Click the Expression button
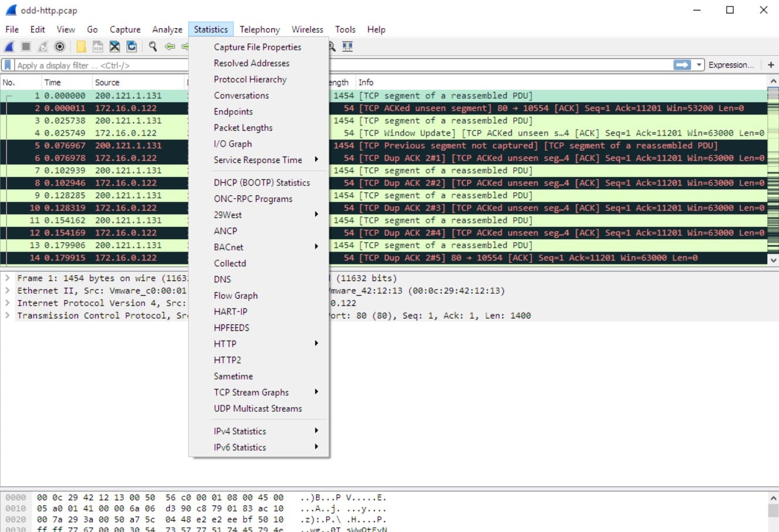This screenshot has height=532, width=779. [730, 65]
